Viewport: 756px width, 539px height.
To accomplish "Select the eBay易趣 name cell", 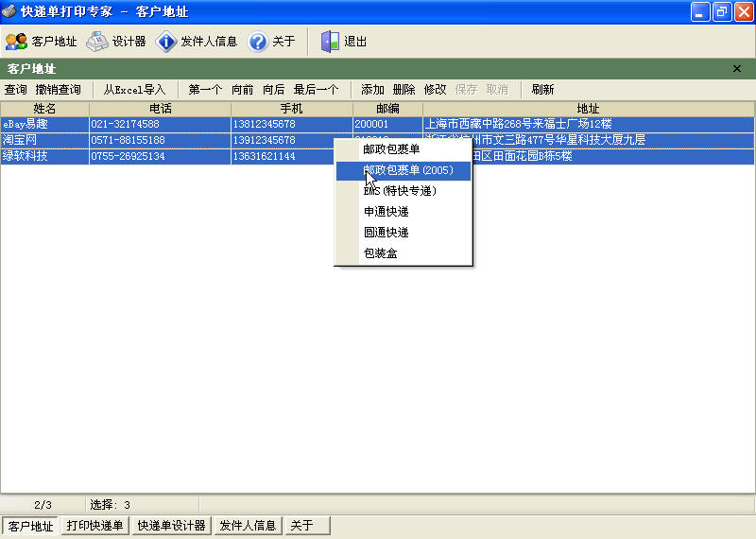I will click(x=44, y=124).
